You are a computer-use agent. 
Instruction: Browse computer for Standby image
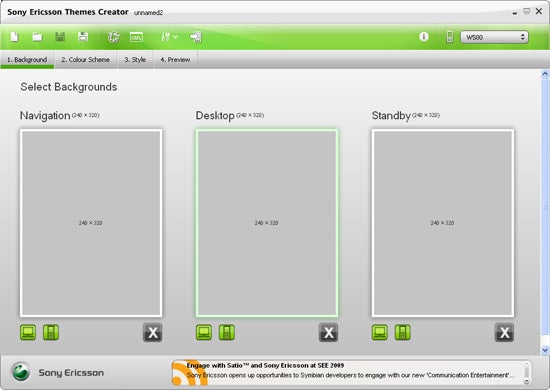pyautogui.click(x=380, y=332)
